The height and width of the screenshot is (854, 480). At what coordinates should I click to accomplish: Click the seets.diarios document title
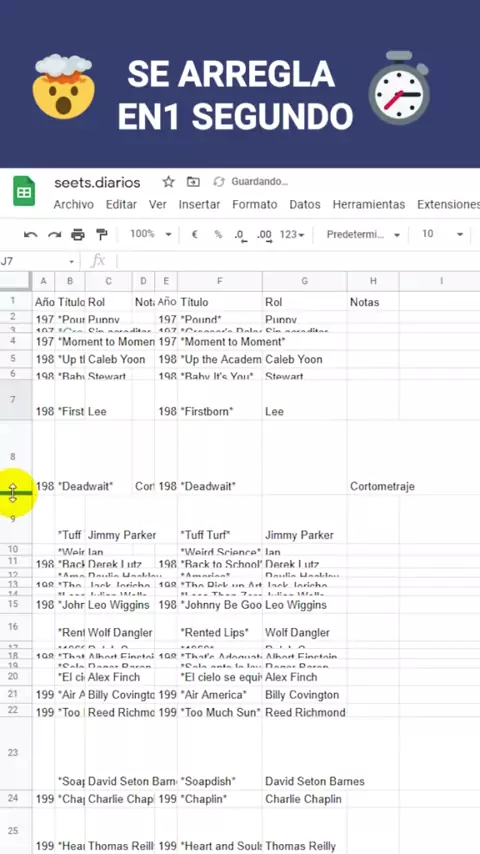97,182
